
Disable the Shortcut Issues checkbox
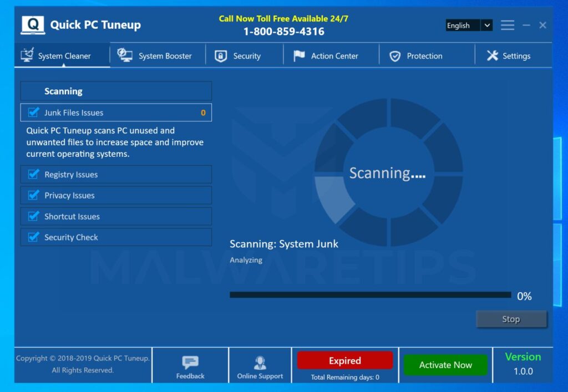tap(33, 216)
